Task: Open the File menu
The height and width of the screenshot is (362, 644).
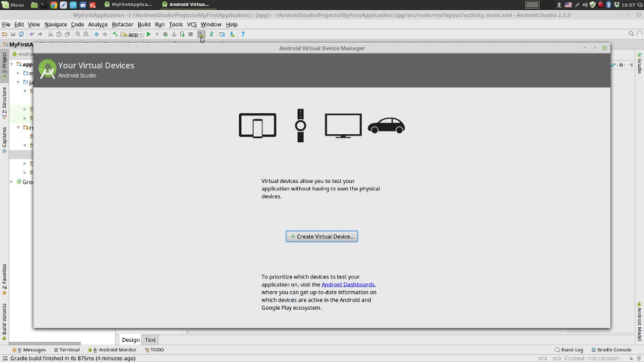Action: (6, 25)
